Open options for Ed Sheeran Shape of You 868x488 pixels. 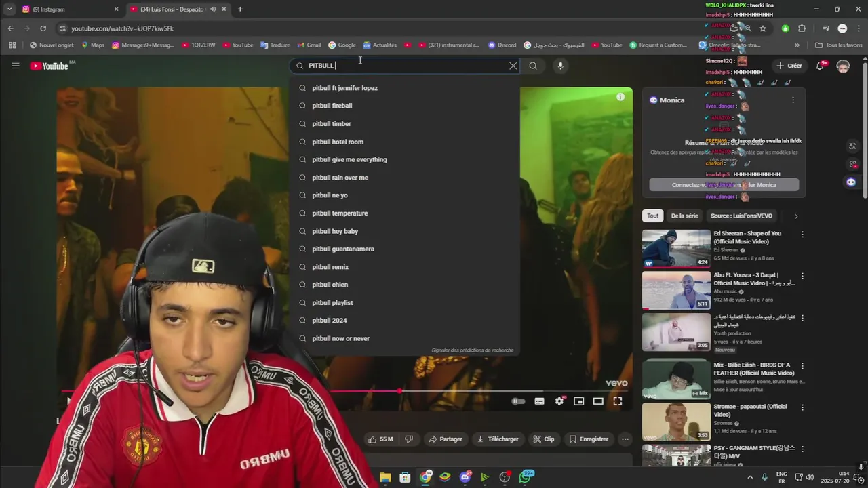[802, 235]
